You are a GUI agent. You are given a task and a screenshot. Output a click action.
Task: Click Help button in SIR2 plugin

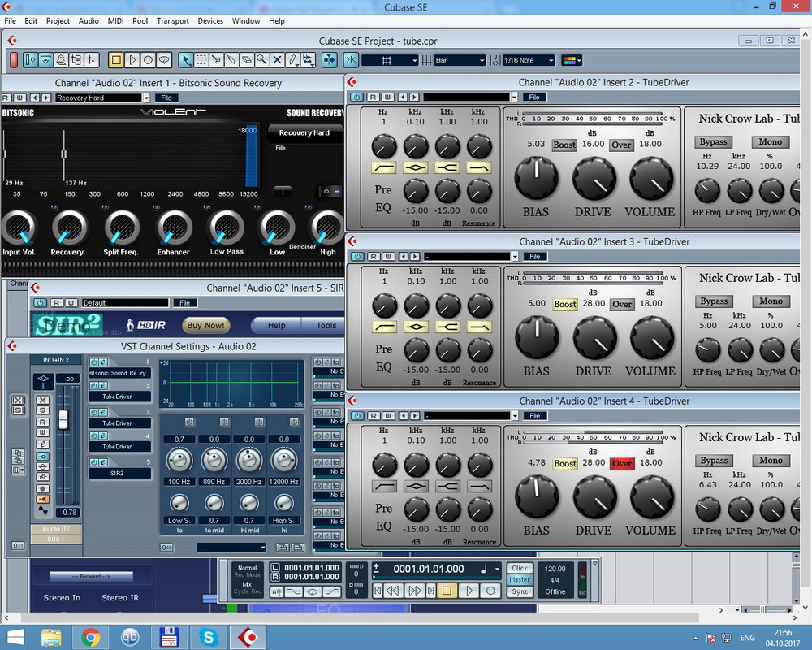pos(277,326)
